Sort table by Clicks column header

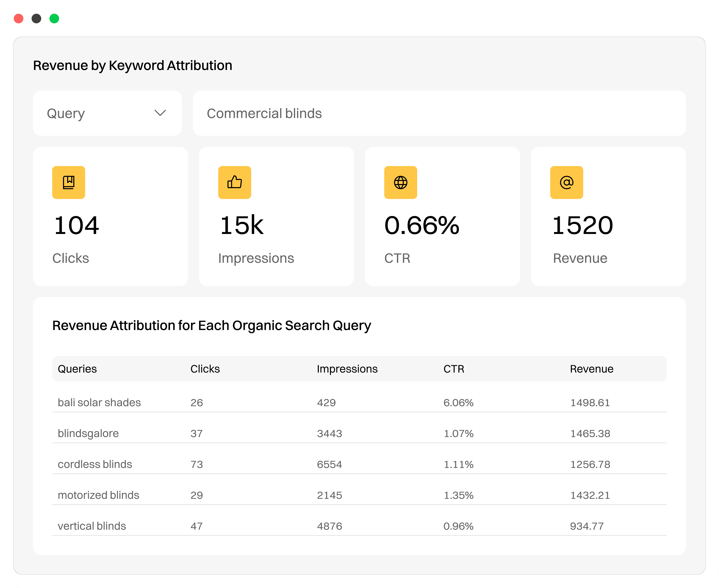click(x=205, y=369)
